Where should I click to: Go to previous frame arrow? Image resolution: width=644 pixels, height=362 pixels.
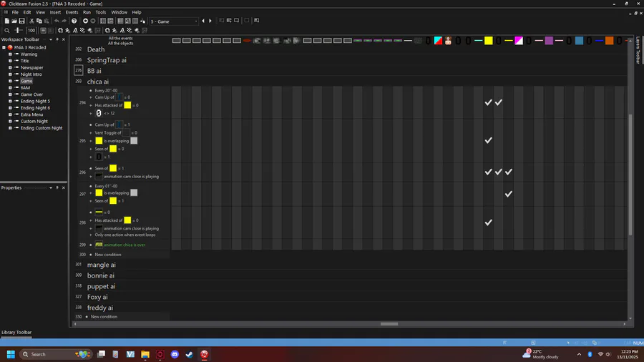point(203,21)
